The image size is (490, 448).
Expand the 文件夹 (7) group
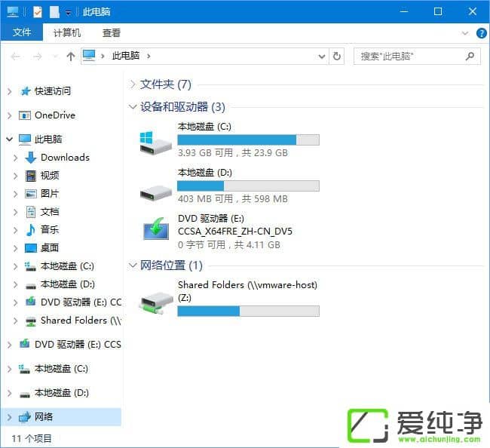click(133, 84)
